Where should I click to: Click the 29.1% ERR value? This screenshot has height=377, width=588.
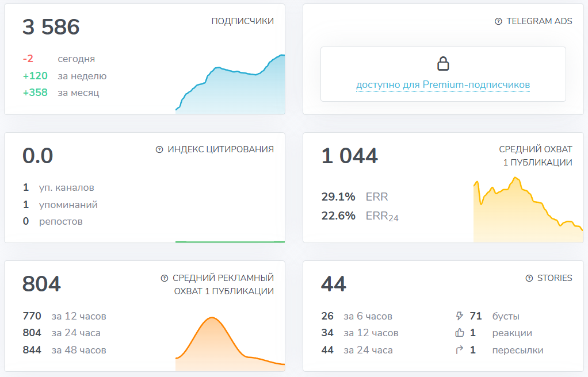[338, 197]
